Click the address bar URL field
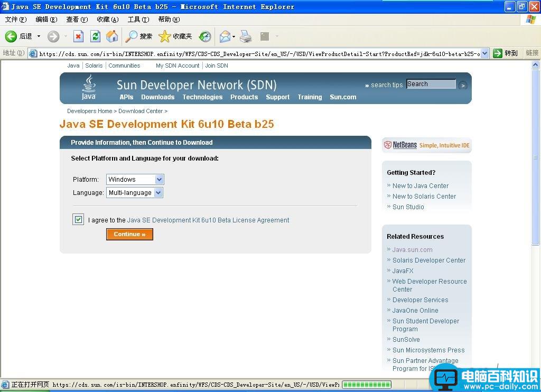Screen dimensions: 541x392 point(259,53)
